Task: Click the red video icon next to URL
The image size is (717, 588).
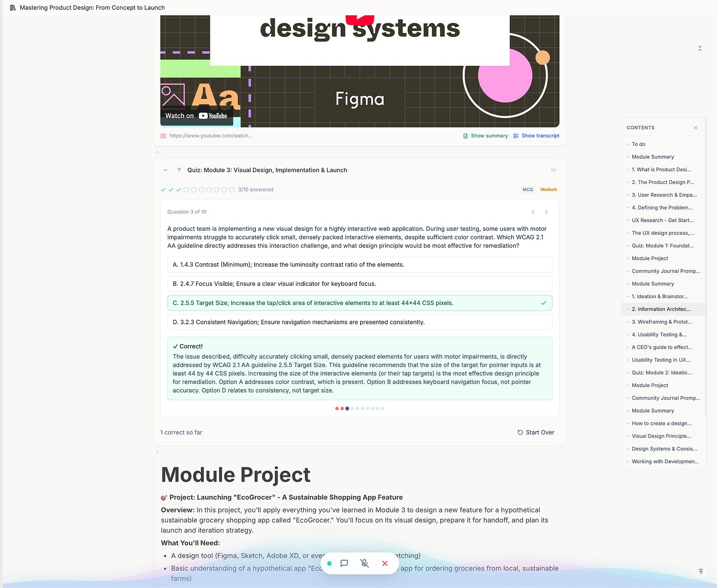Action: (x=163, y=136)
